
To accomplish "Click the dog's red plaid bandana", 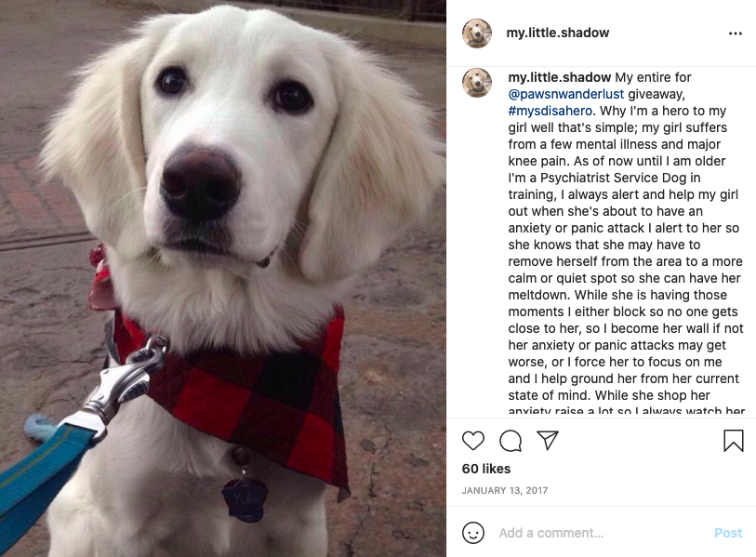I will tap(241, 395).
